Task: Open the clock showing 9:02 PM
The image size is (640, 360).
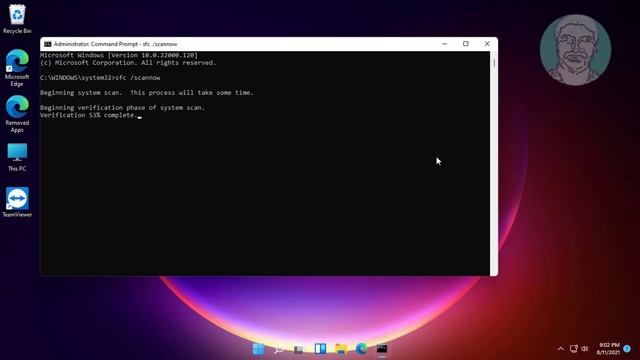Action: (608, 349)
